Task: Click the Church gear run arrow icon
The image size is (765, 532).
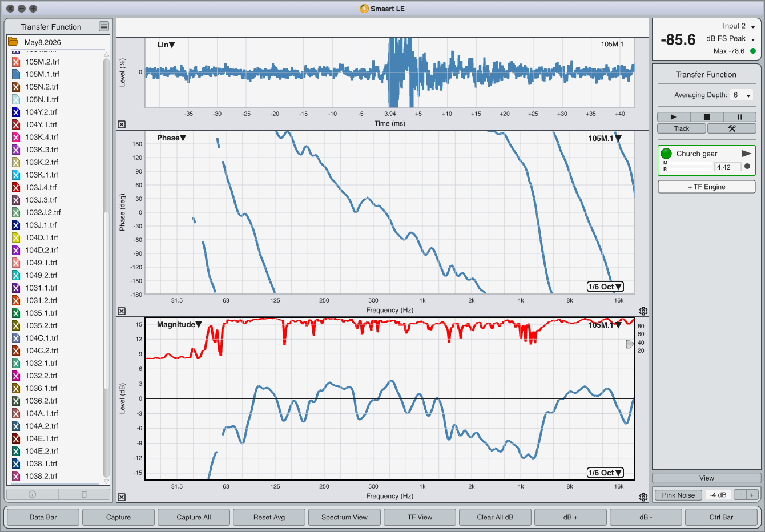Action: coord(746,154)
